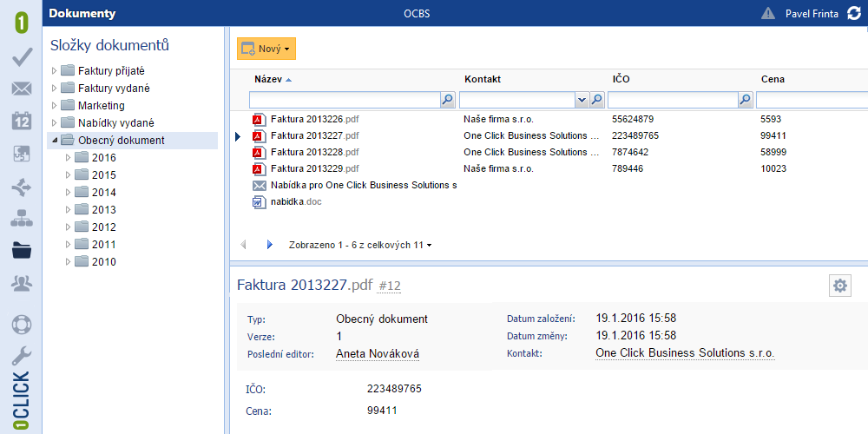The height and width of the screenshot is (434, 868).
Task: Click the IČO cell 7874642
Action: point(630,152)
